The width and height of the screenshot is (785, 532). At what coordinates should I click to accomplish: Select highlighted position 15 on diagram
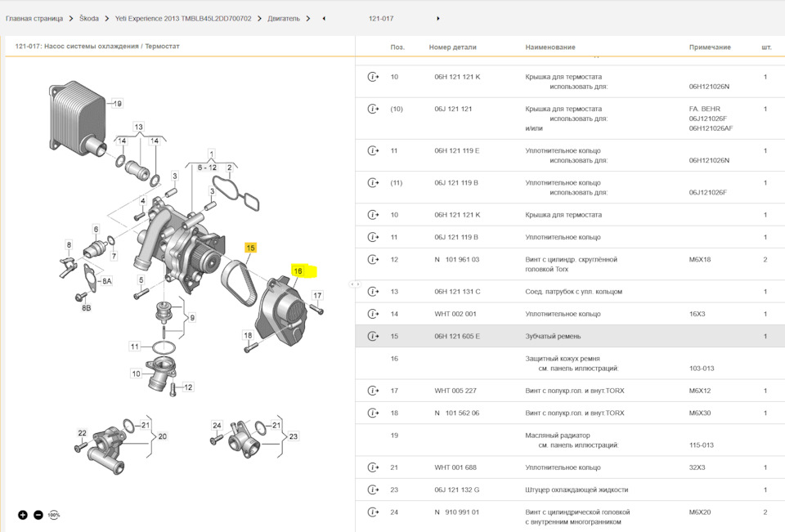[x=250, y=248]
